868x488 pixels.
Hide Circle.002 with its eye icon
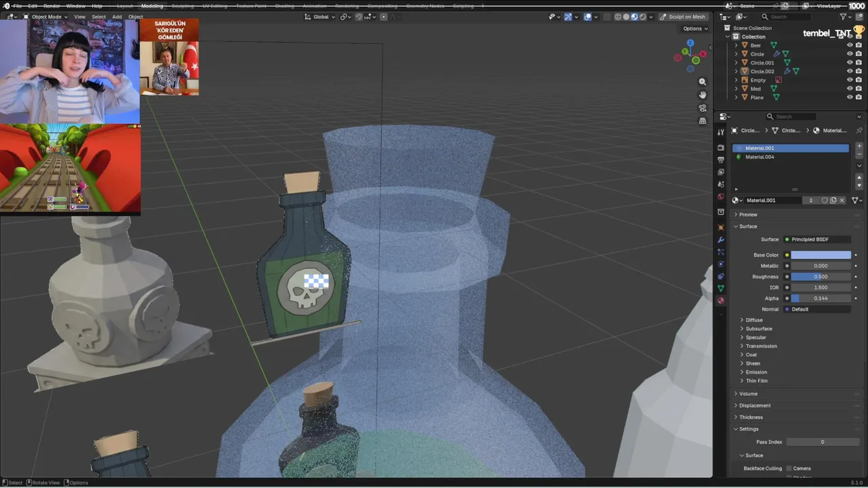click(x=850, y=71)
